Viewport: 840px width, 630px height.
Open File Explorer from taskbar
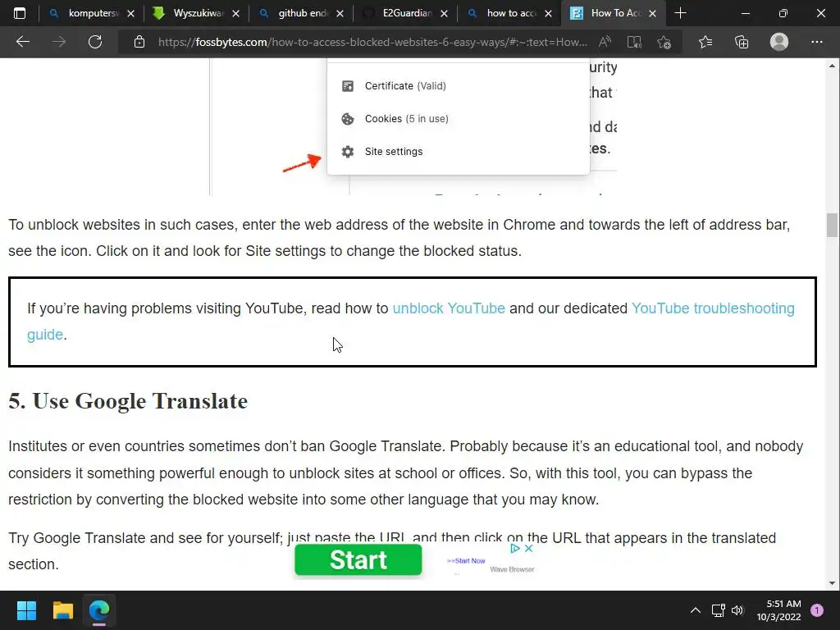(x=62, y=610)
